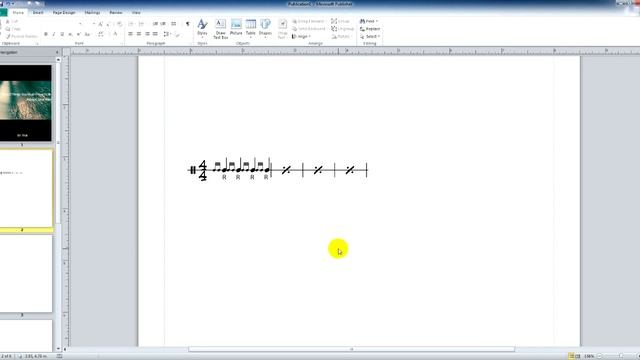
Task: Select page 2 thumbnail in navigation pane
Action: [26, 188]
